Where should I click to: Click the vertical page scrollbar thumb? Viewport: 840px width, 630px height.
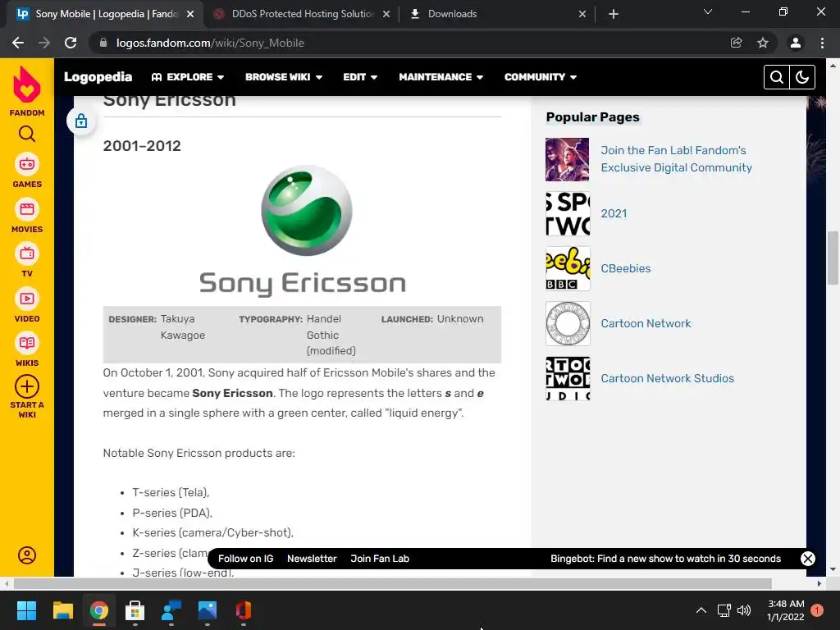(x=833, y=258)
